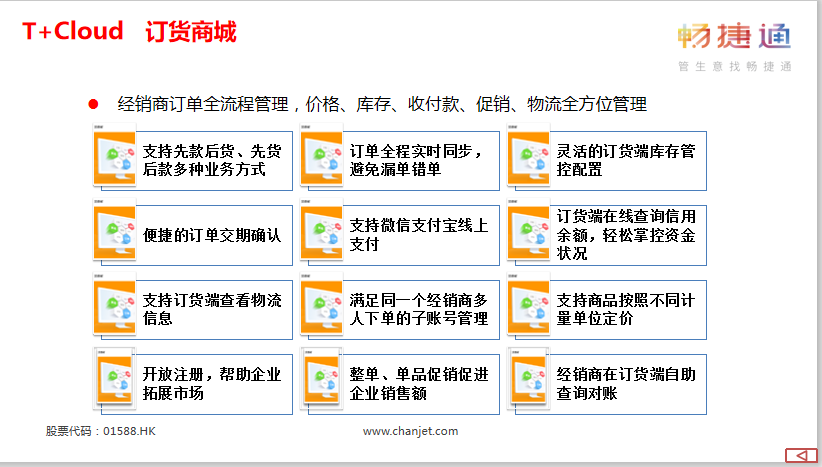This screenshot has width=822, height=467.
Task: Click the text 整单、单品促销促进企业销售额
Action: click(x=418, y=384)
